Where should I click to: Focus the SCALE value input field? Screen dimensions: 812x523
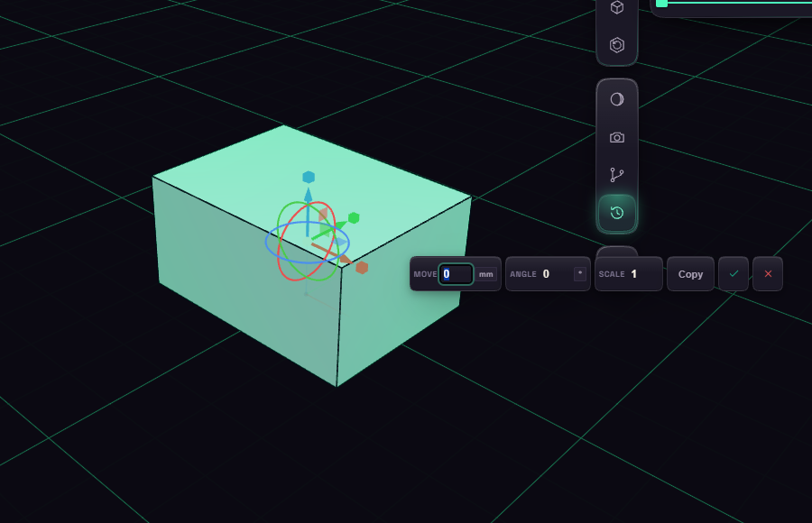click(643, 274)
